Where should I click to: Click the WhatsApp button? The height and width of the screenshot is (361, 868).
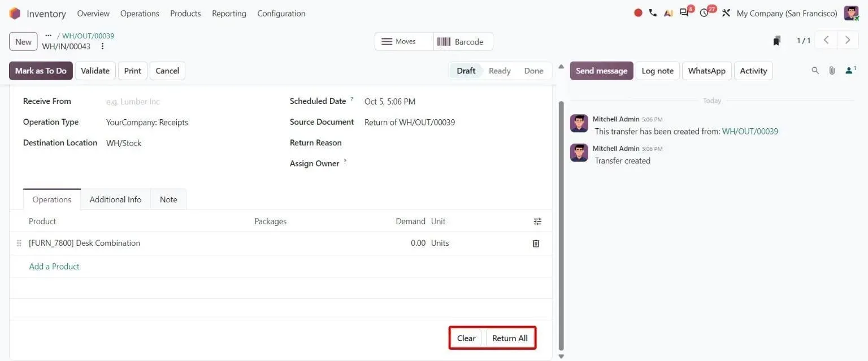click(x=706, y=71)
